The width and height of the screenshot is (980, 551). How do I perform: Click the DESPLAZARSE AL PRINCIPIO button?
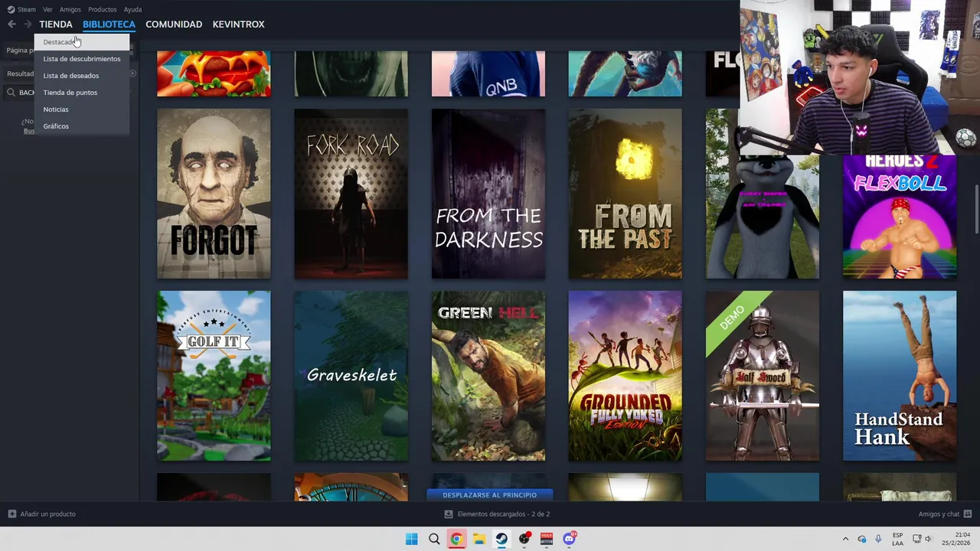coord(489,495)
